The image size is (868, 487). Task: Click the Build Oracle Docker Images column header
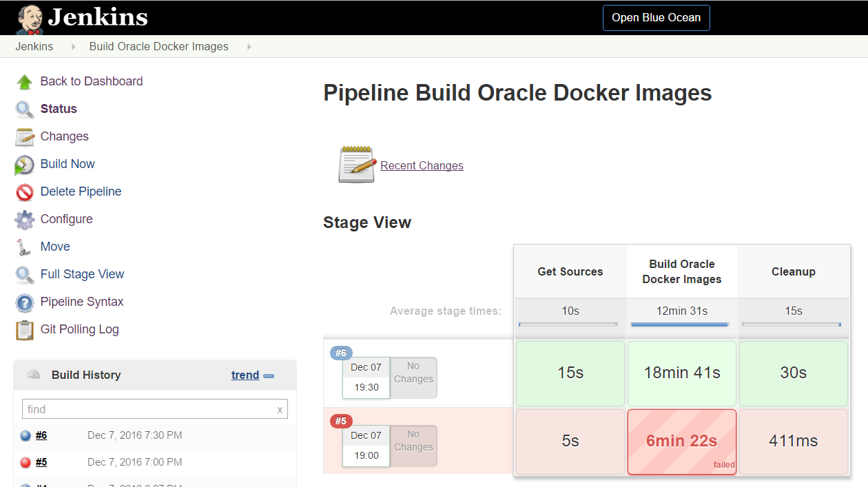click(x=682, y=271)
